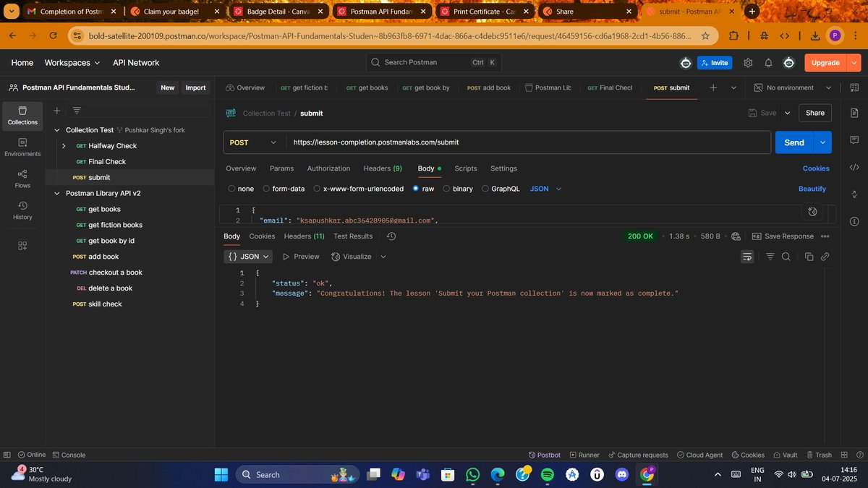The image size is (868, 488).
Task: Open the Save options dropdown arrow
Action: [x=788, y=113]
